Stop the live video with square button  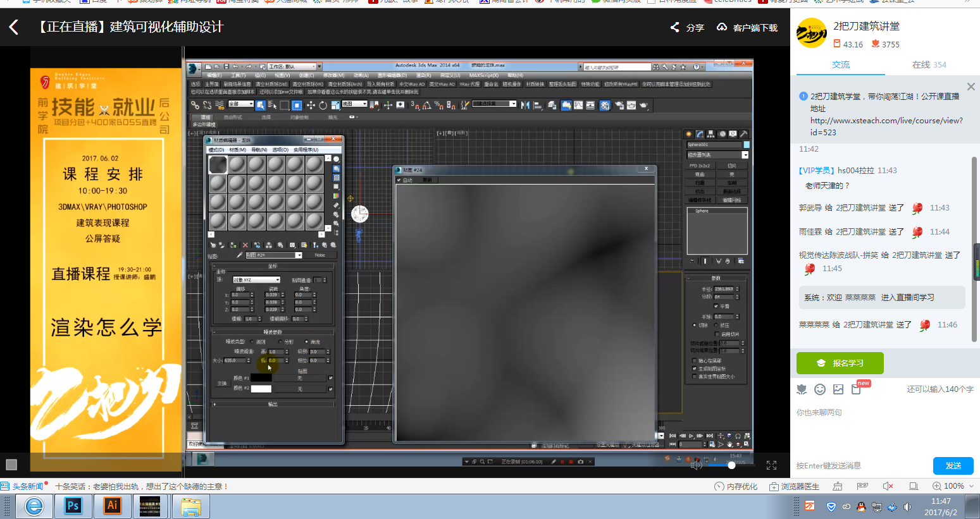click(x=11, y=465)
